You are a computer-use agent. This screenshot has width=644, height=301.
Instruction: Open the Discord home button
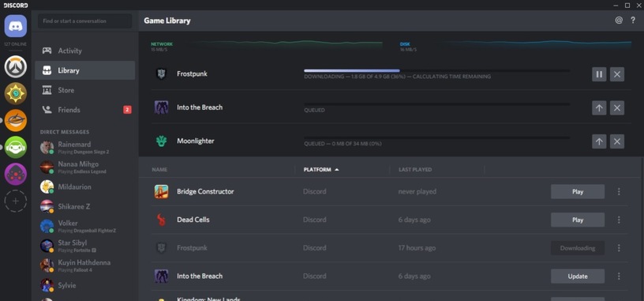click(16, 26)
